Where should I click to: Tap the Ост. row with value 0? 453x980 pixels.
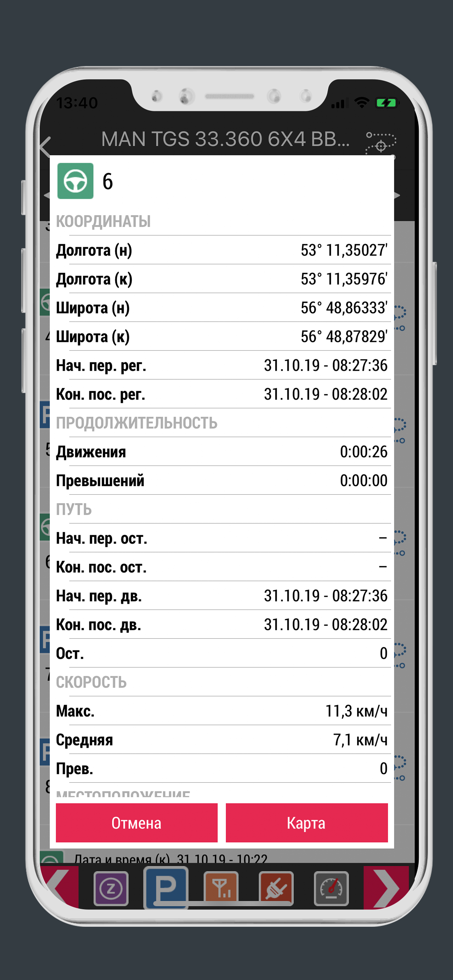[222, 653]
